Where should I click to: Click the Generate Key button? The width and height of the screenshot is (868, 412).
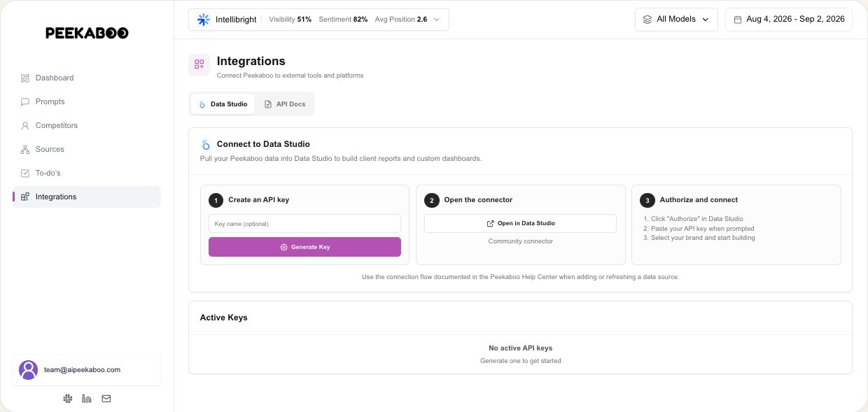(x=304, y=247)
